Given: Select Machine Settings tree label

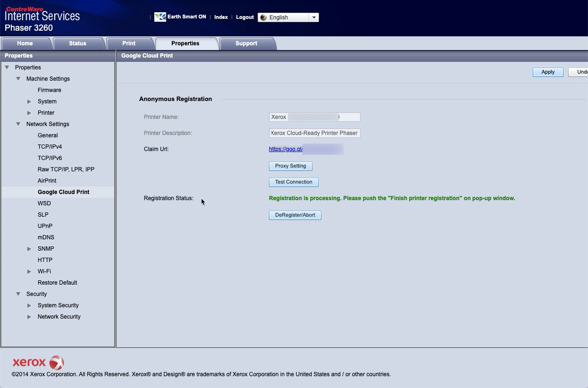Looking at the screenshot, I should tap(48, 79).
